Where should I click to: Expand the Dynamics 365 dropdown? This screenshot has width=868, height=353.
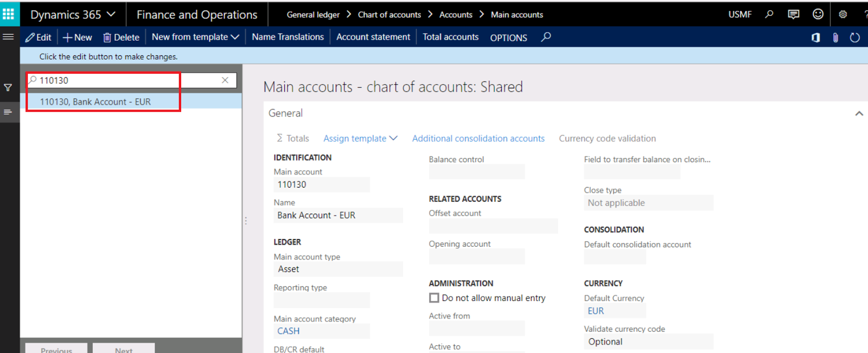tap(73, 15)
